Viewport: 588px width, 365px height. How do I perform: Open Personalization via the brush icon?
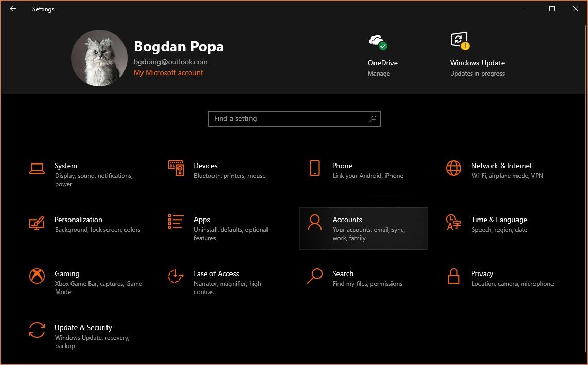click(37, 222)
